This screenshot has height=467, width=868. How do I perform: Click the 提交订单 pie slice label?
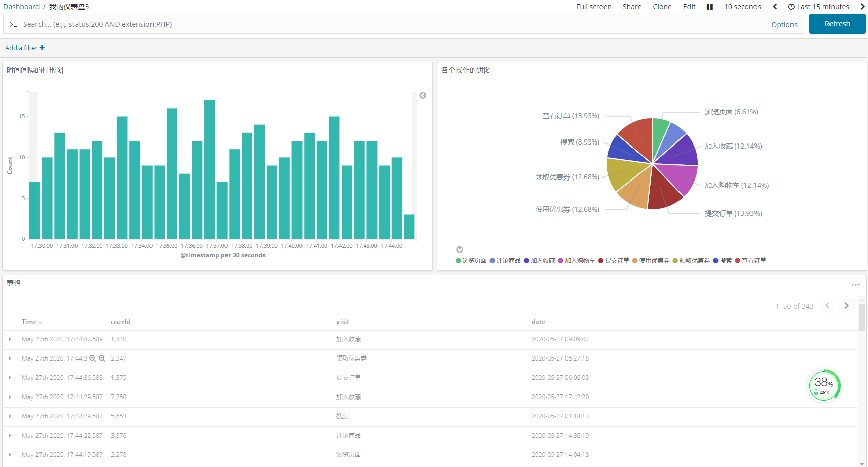(x=733, y=213)
